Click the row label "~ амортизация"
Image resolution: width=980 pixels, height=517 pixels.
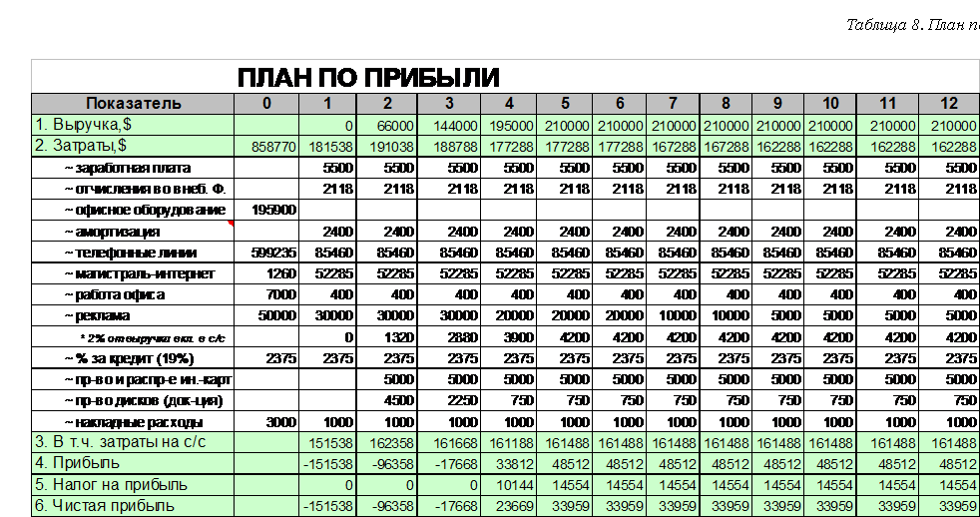tap(111, 232)
